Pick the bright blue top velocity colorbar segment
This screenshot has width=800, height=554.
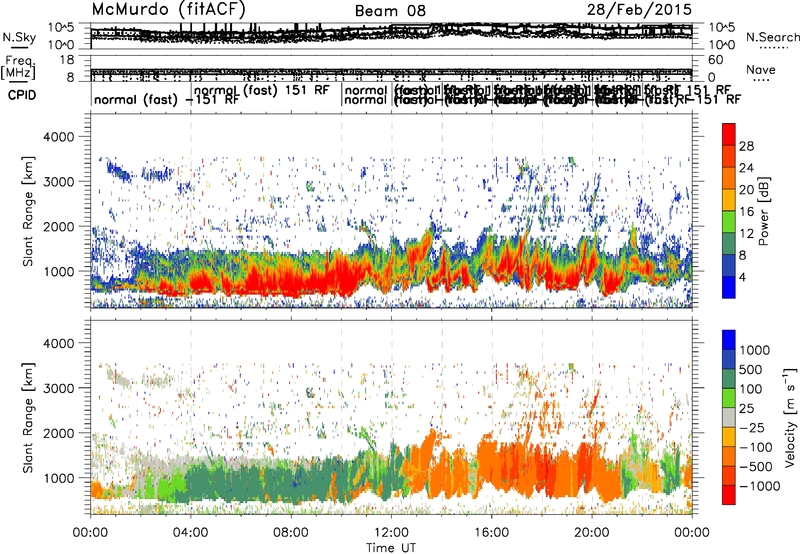coord(729,340)
